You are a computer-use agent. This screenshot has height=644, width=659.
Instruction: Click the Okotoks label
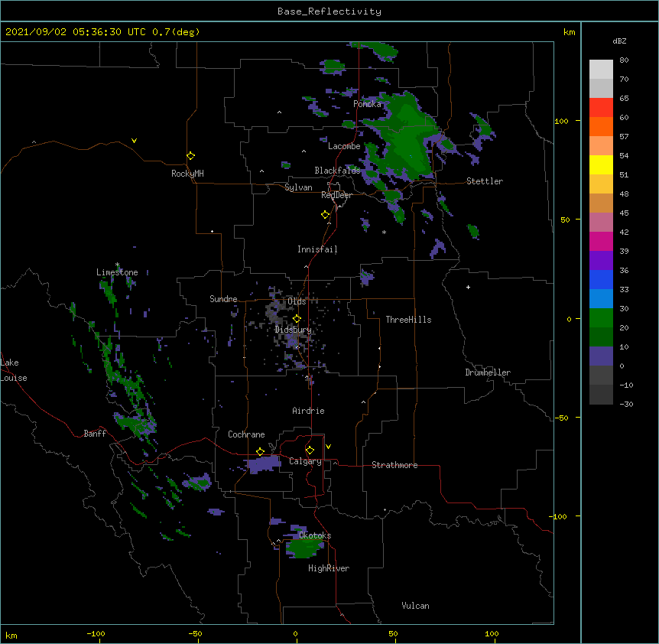click(315, 535)
